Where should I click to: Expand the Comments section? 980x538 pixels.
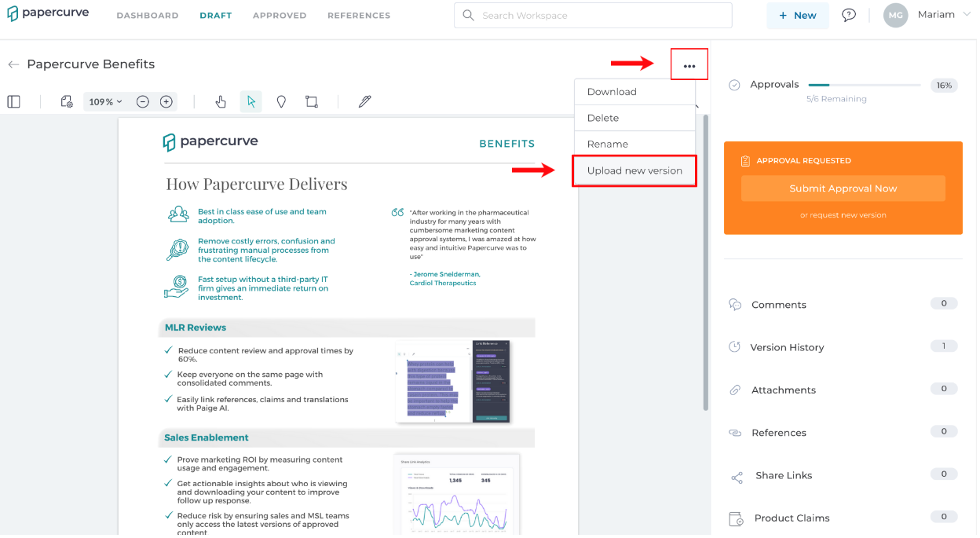coord(843,305)
